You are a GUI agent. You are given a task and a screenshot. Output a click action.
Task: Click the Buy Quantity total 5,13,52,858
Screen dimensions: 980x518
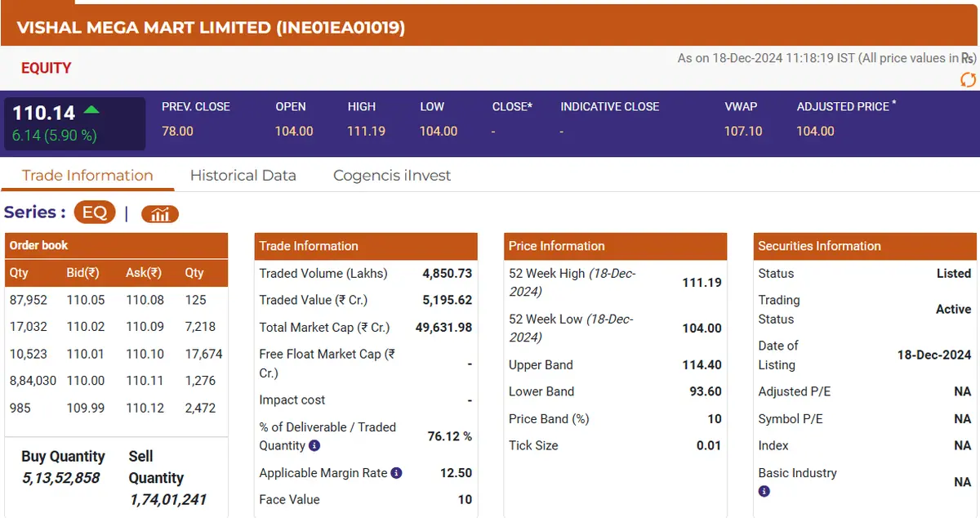click(x=61, y=478)
